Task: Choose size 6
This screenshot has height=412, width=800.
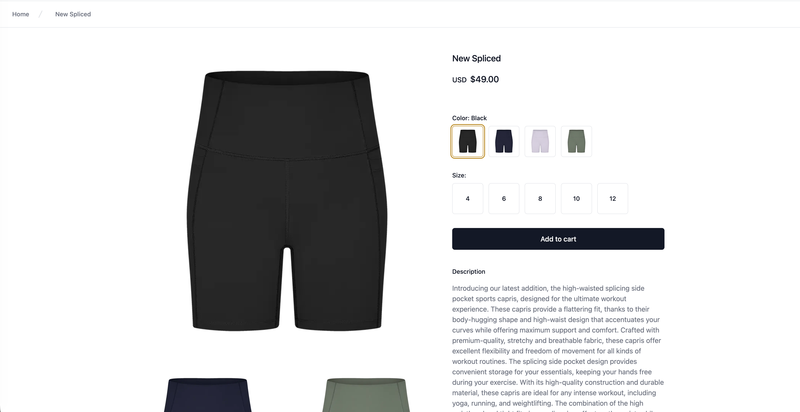Action: [504, 199]
